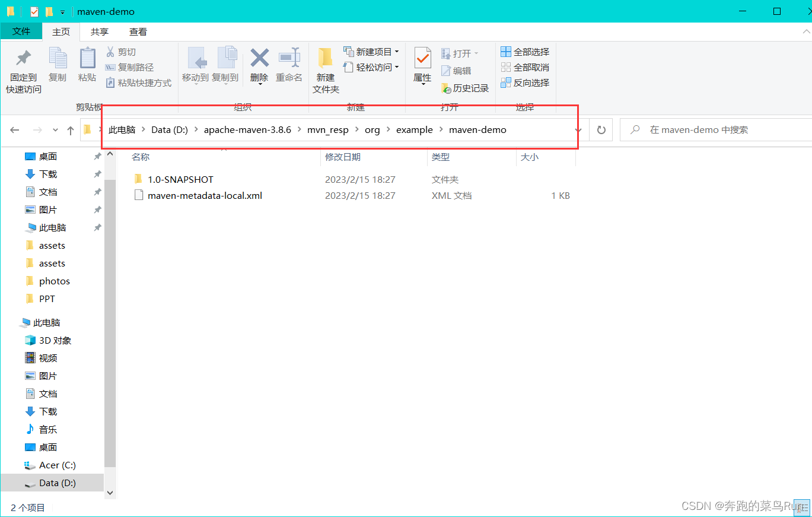Click the Paste clipboard icon
This screenshot has height=517, width=812.
(87, 58)
